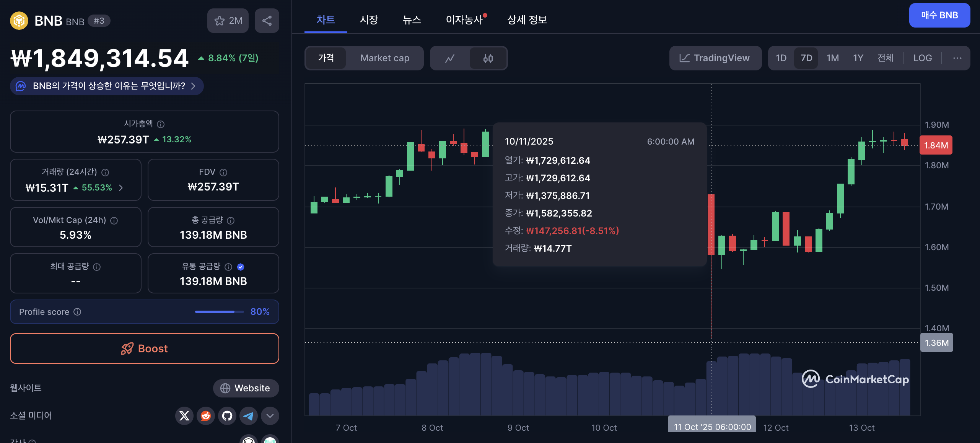Show info icon for 최대 공급량

click(x=97, y=267)
